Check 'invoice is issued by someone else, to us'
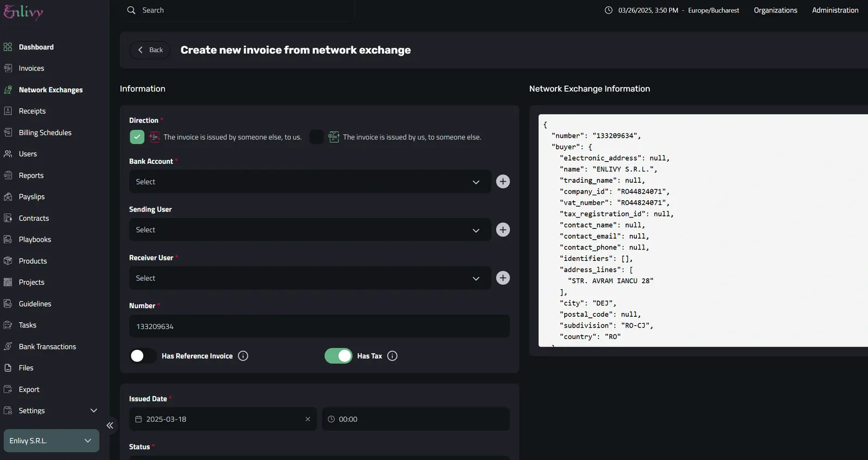This screenshot has height=460, width=868. click(x=137, y=137)
